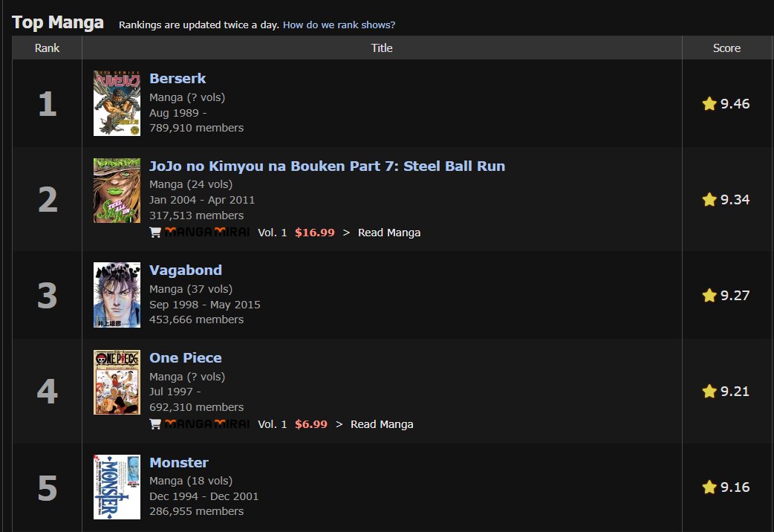Click the Rank column header

(47, 48)
